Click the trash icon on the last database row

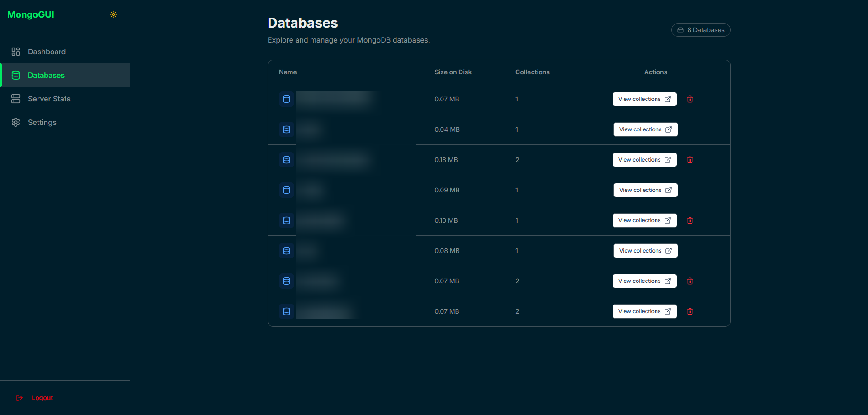(690, 311)
